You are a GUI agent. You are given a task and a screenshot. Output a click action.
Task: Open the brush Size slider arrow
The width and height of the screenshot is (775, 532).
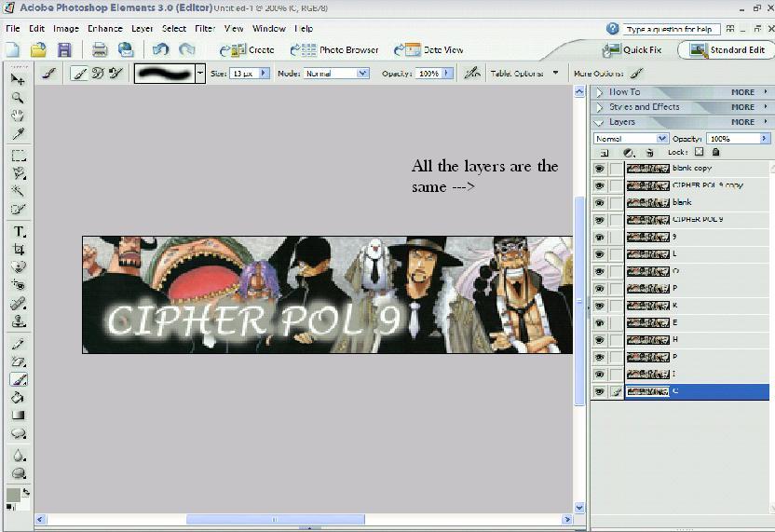[264, 74]
